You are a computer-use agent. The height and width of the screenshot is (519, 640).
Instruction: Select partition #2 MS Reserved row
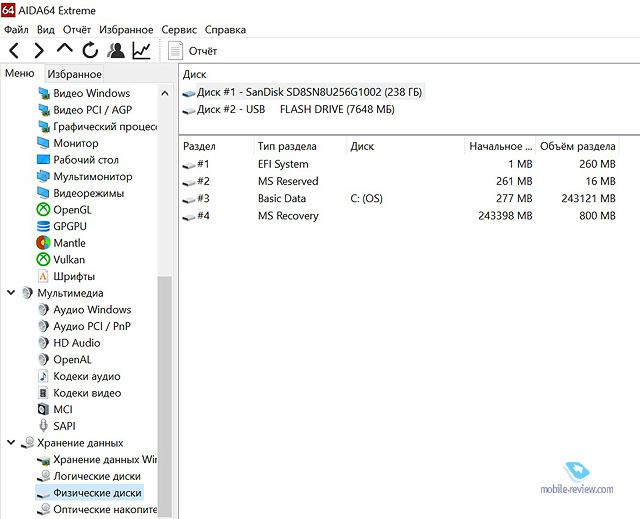(x=399, y=182)
